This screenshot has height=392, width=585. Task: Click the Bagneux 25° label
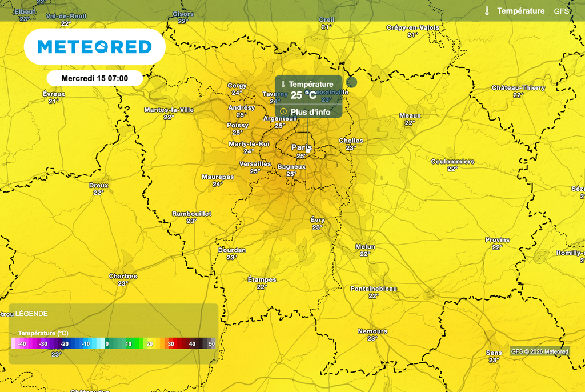point(291,170)
